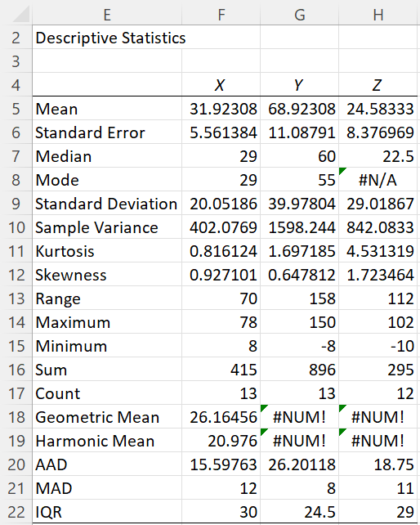Viewport: 420px width, 525px height.
Task: Click the Kurtosis label cell
Action: (x=107, y=251)
